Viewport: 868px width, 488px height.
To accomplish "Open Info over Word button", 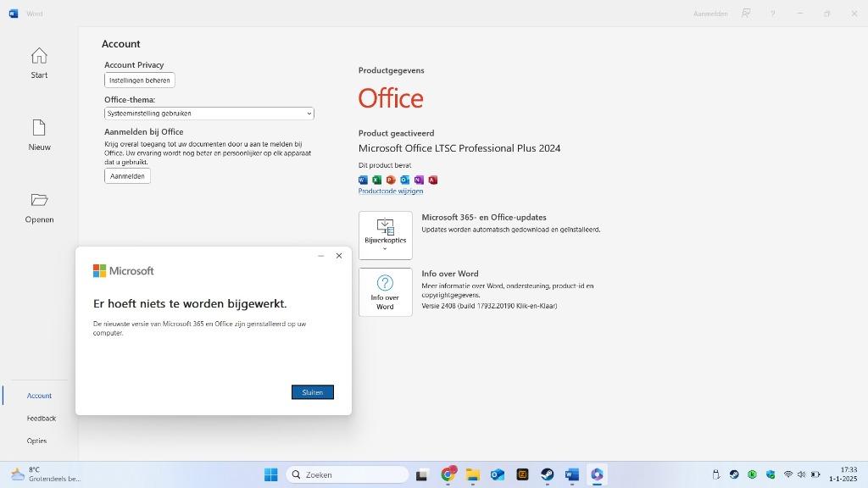I will [x=386, y=292].
